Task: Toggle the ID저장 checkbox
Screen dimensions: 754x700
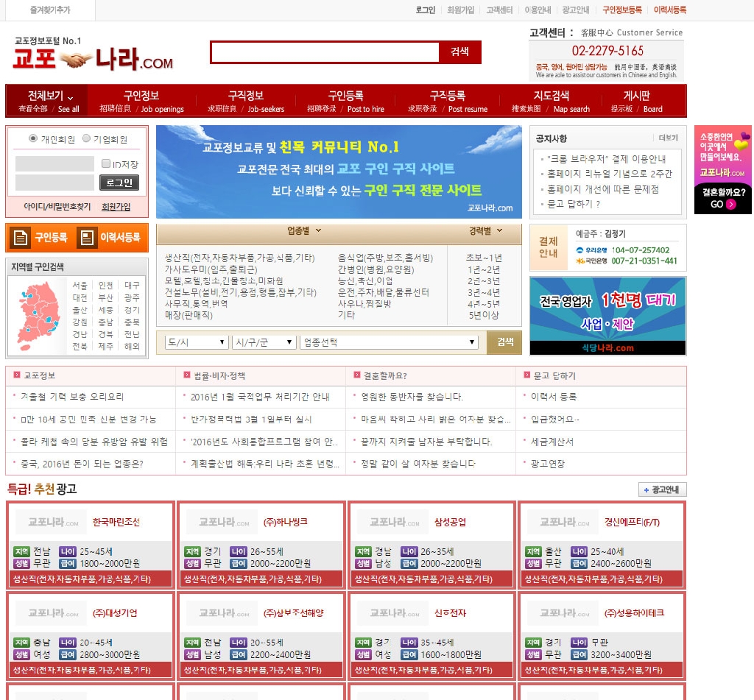Action: click(x=106, y=164)
